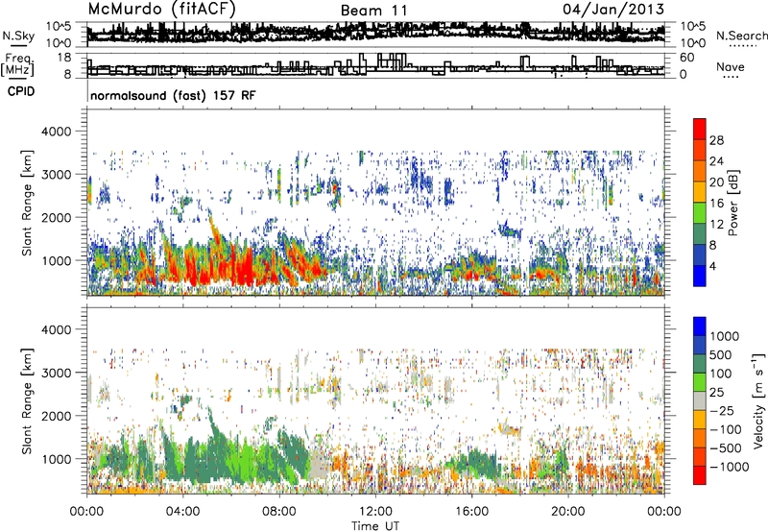Click the positive 1000 velocity tick label
Image resolution: width=768 pixels, height=532 pixels.
pos(725,336)
